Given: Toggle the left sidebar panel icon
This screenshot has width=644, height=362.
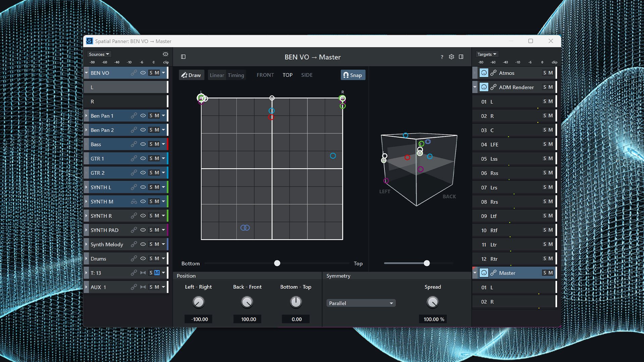Looking at the screenshot, I should [183, 57].
